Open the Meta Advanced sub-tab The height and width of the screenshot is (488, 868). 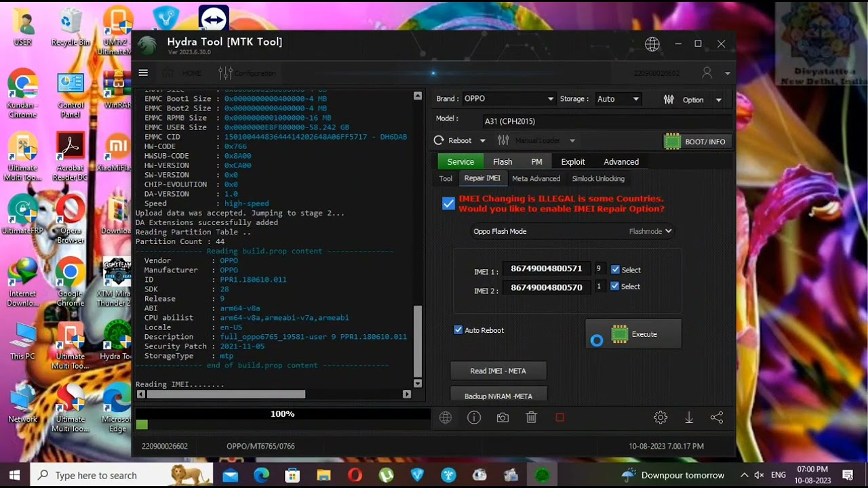(536, 179)
